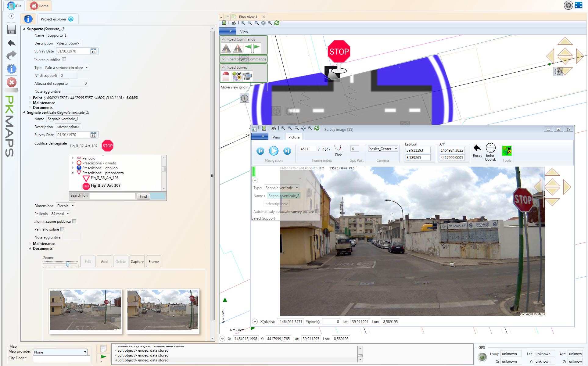
Task: Click the Frame button
Action: click(154, 262)
